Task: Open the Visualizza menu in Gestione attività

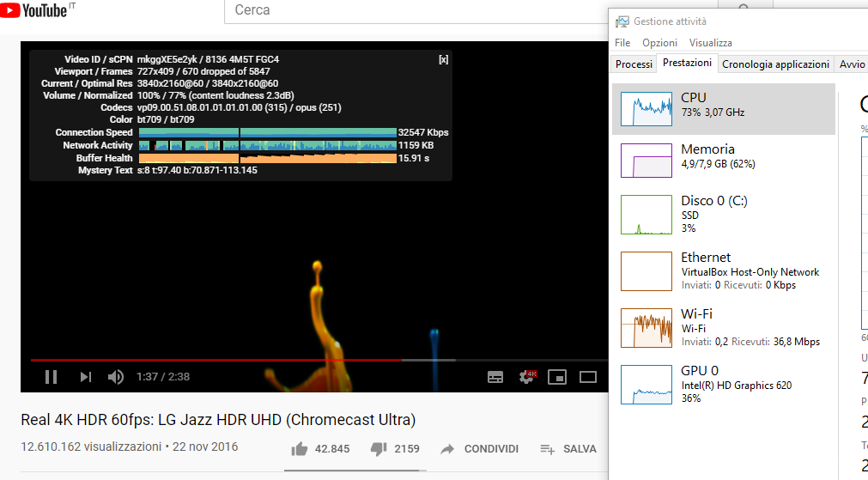Action: [710, 43]
